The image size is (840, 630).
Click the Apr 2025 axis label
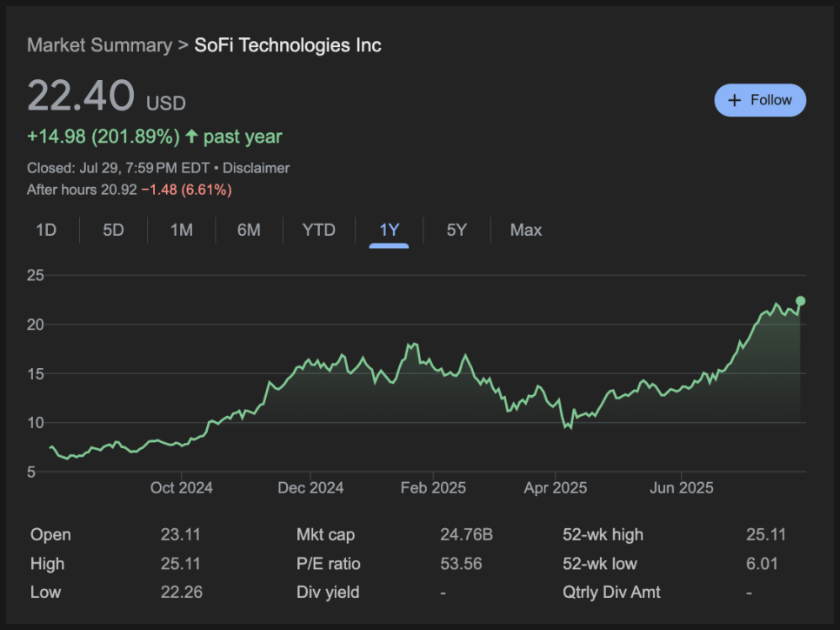point(556,488)
